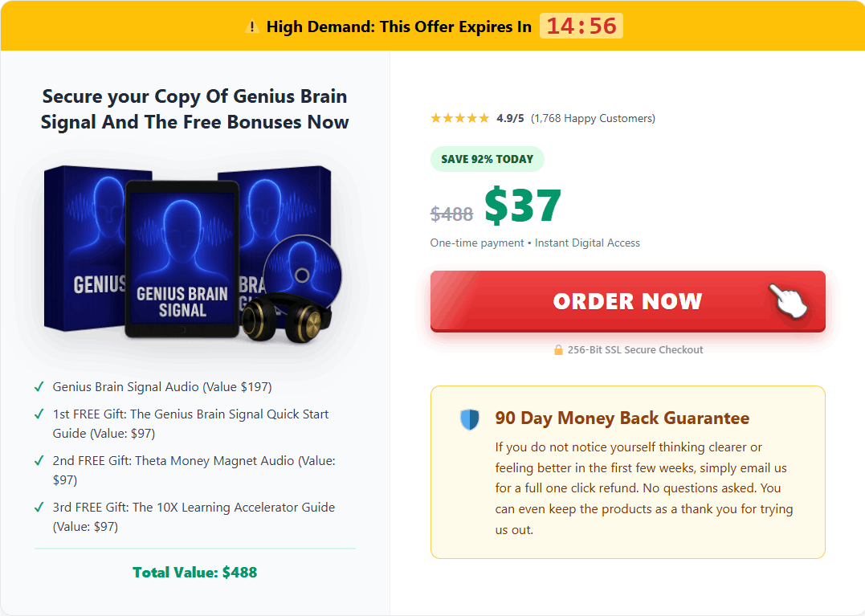
Task: Click the 4.9/5 rating text
Action: (512, 117)
